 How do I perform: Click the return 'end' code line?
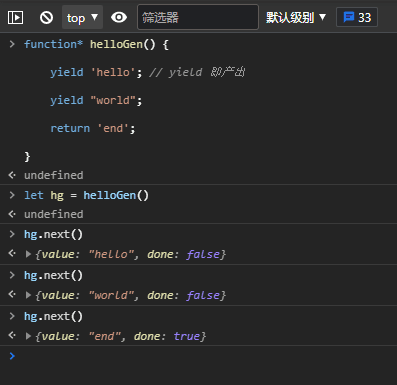point(93,128)
